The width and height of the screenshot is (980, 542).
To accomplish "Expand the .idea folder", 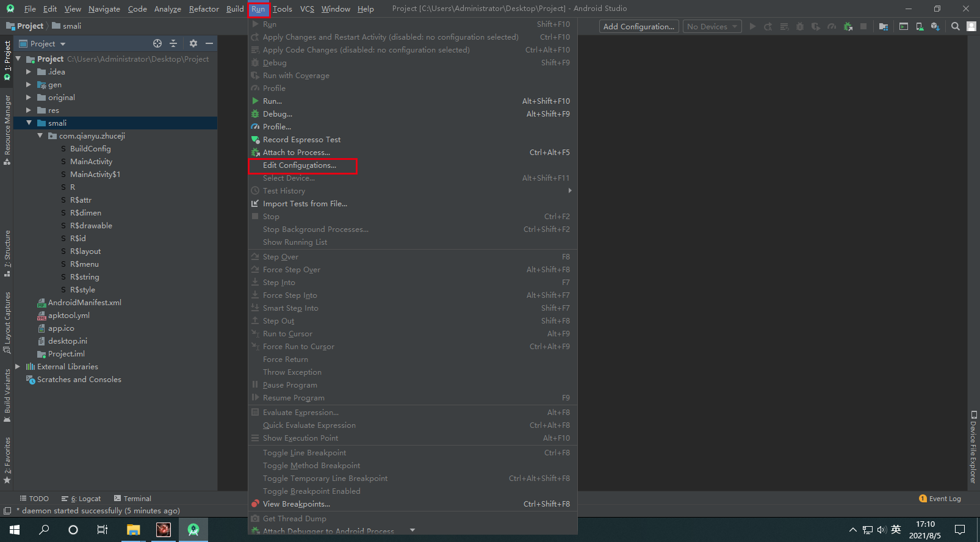I will point(29,72).
